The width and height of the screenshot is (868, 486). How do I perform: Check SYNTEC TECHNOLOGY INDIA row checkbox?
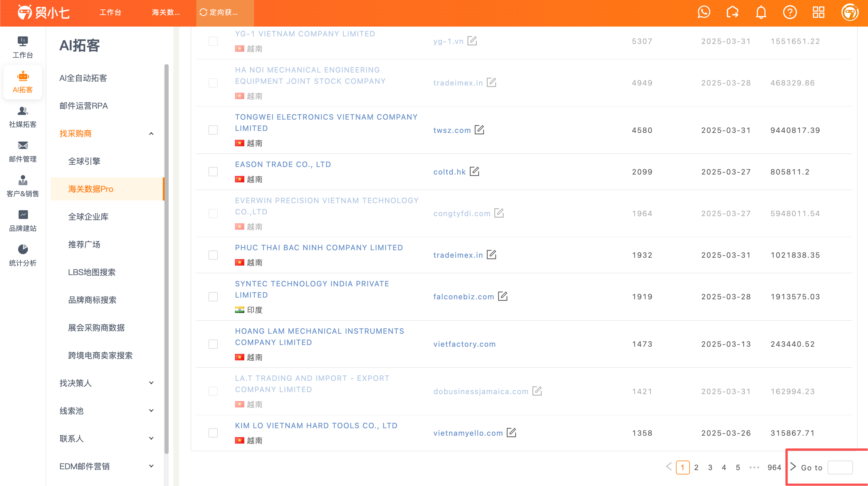(x=213, y=297)
